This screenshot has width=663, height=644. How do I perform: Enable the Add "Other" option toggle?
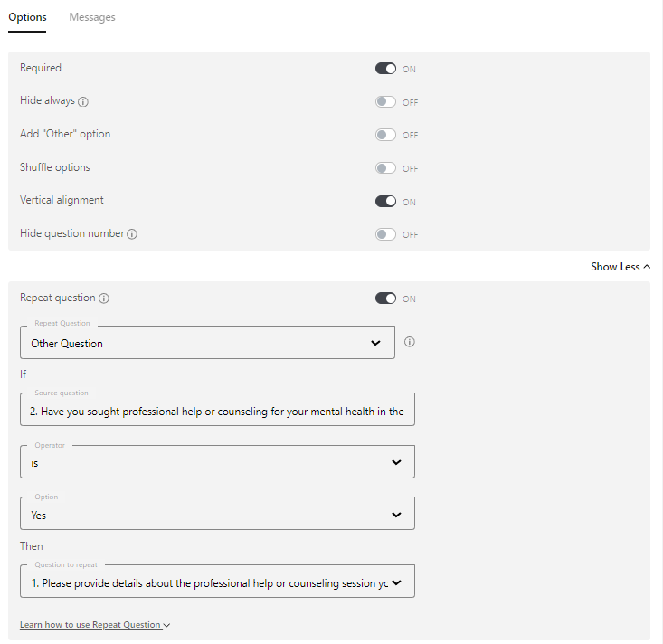tap(385, 135)
